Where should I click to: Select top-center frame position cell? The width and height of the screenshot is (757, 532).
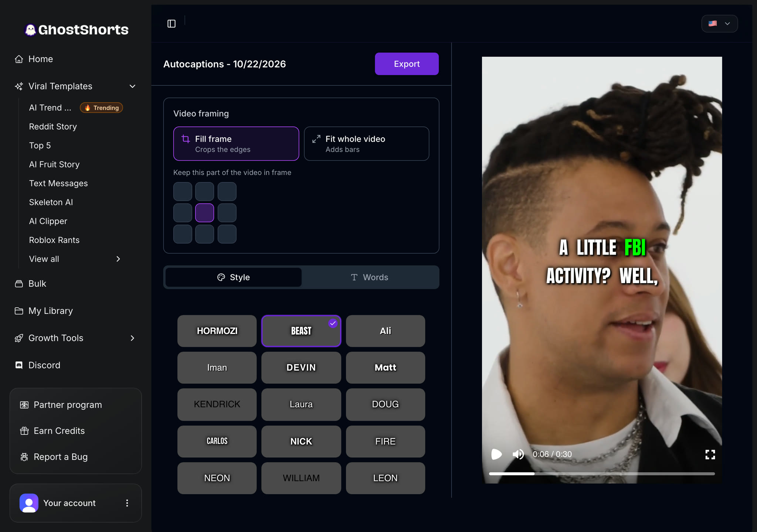point(205,191)
